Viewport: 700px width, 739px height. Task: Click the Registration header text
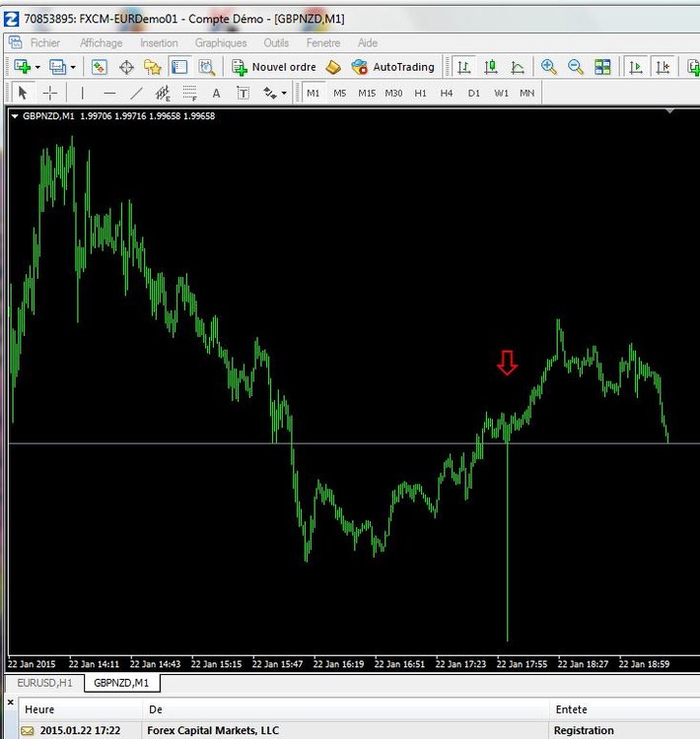click(584, 730)
